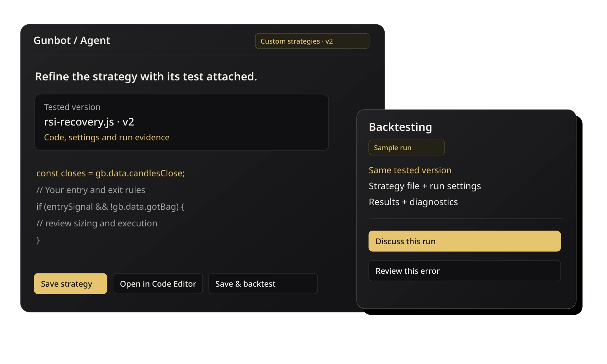This screenshot has height=364, width=607.
Task: Select Save & backtest button
Action: 263,284
